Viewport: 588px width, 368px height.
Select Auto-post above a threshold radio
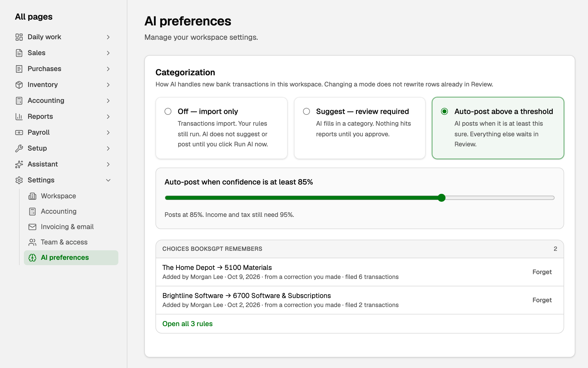click(444, 111)
